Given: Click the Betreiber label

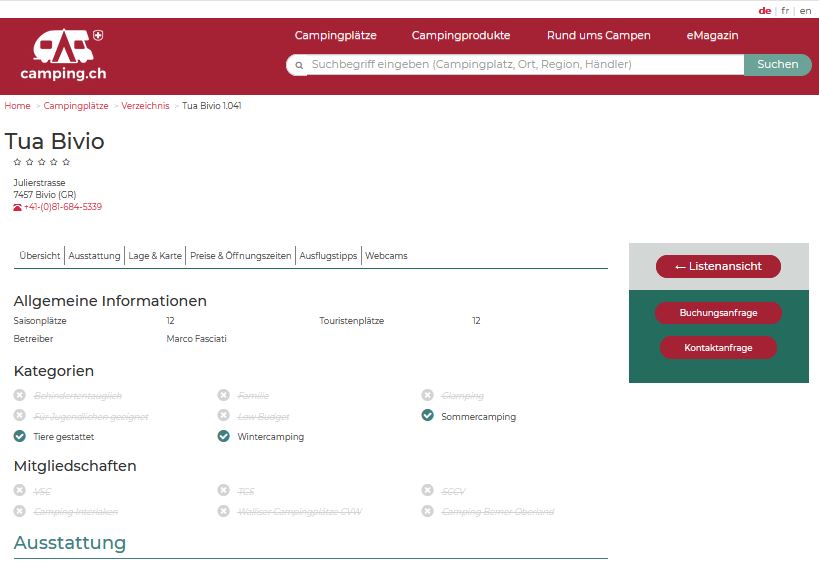Looking at the screenshot, I should coord(33,339).
